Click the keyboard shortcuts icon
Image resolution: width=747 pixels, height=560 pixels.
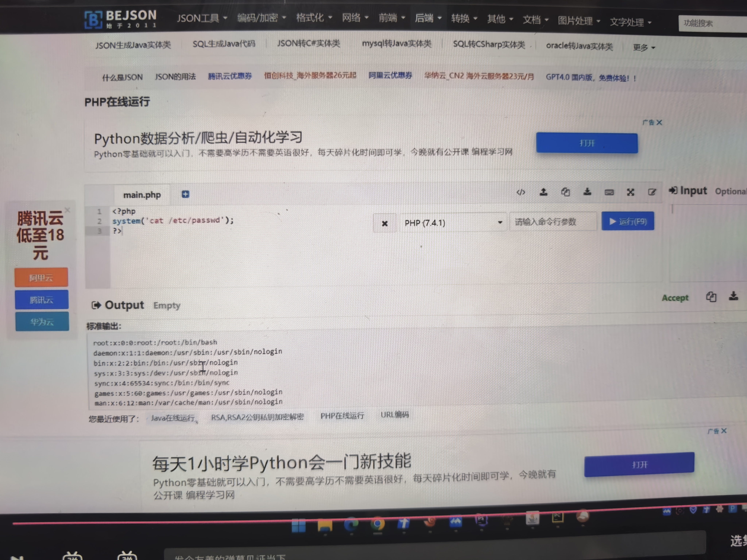609,192
